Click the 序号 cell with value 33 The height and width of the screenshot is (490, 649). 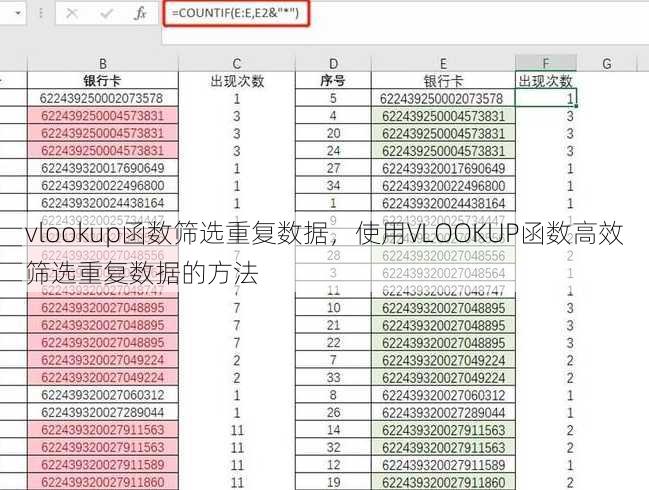click(x=333, y=377)
